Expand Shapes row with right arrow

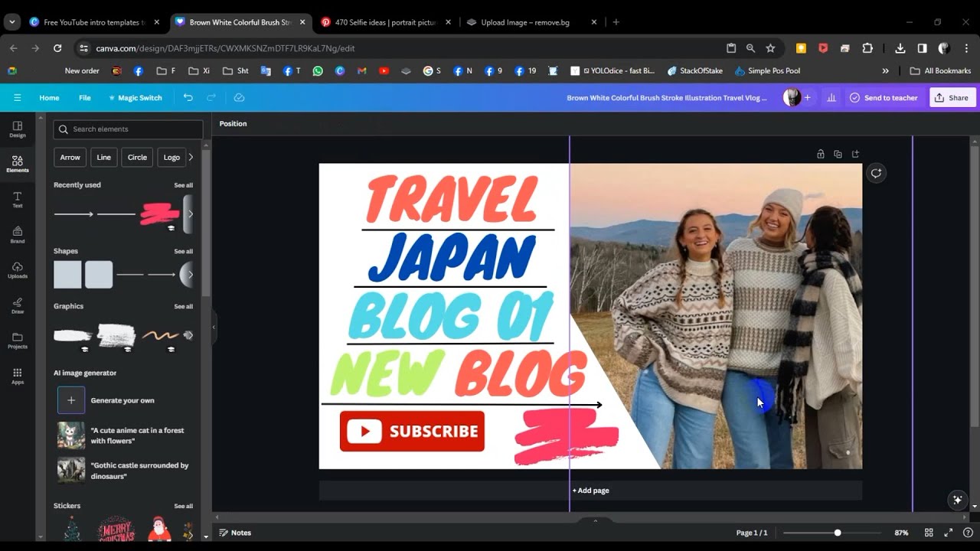click(x=191, y=275)
